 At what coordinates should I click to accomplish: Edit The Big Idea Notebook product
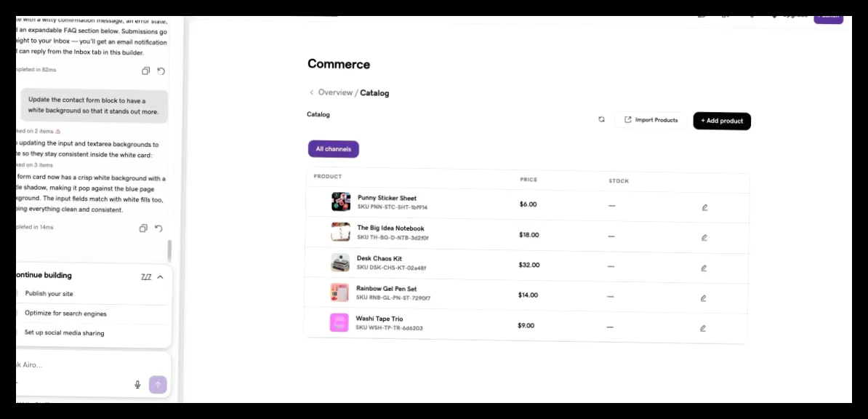click(704, 238)
